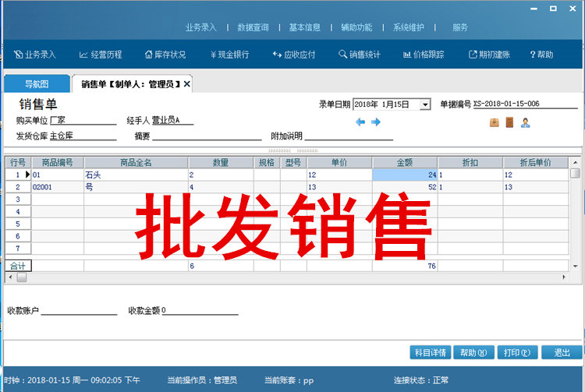Click the 退出 button

(x=562, y=352)
